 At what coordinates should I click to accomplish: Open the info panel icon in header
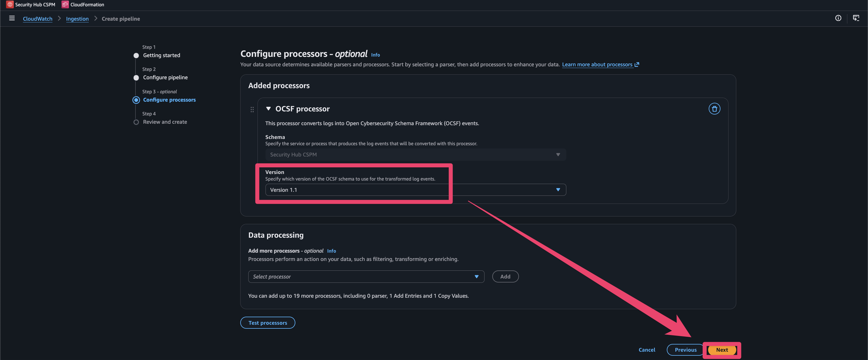coord(838,18)
